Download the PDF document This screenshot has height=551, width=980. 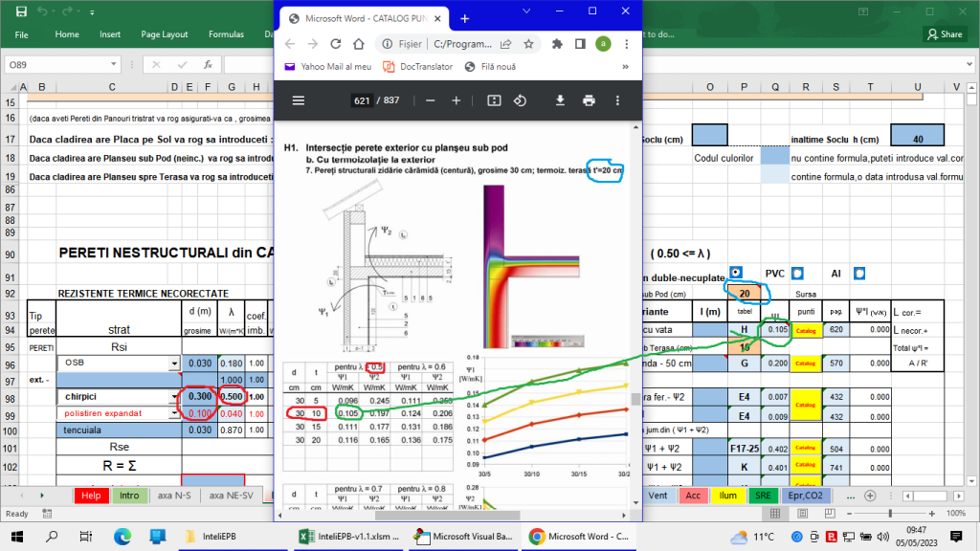(561, 99)
